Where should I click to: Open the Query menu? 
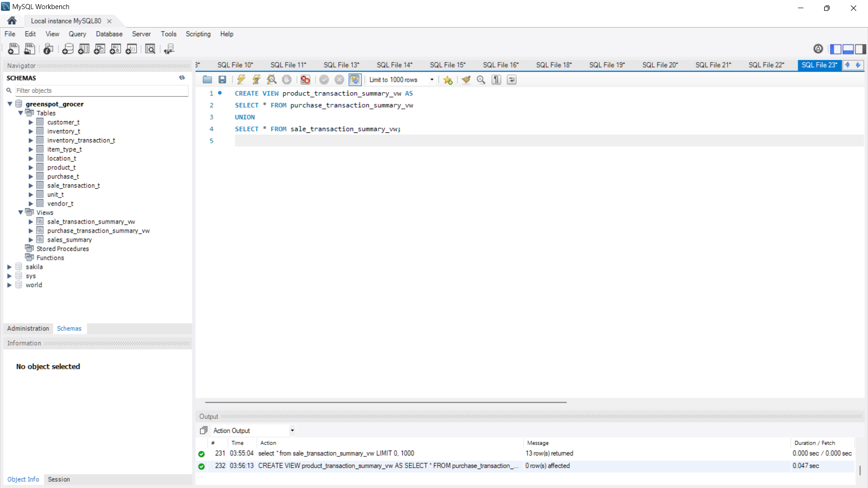[x=77, y=34]
